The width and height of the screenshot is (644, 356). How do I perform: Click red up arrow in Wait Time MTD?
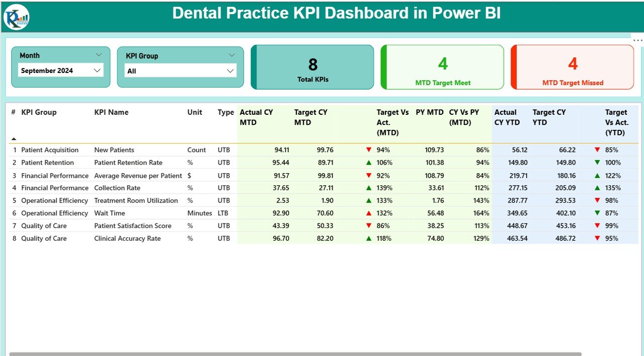click(x=369, y=213)
